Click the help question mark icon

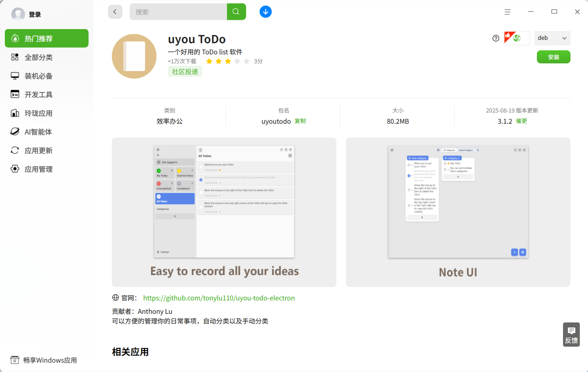pyautogui.click(x=496, y=38)
